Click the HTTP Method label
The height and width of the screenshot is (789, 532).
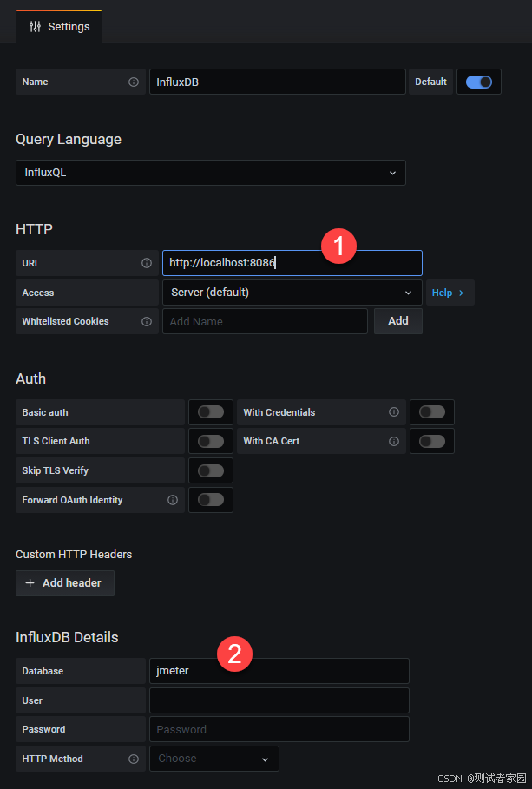click(x=52, y=759)
